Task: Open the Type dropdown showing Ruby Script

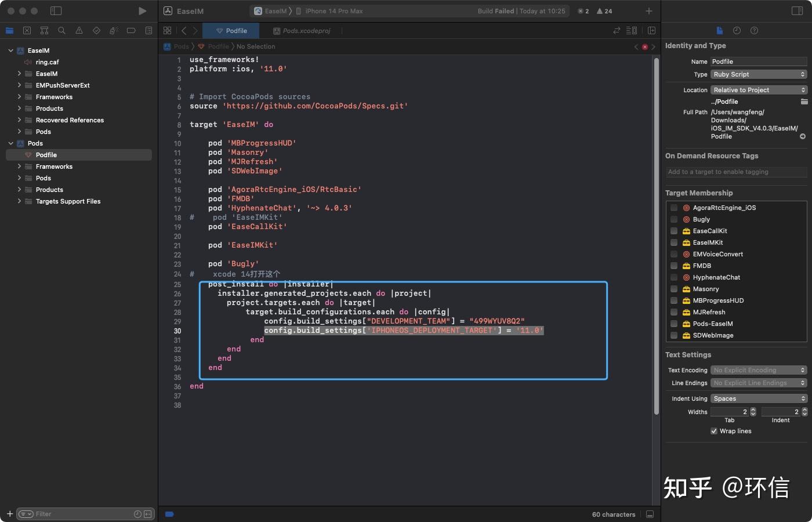Action: [x=759, y=74]
